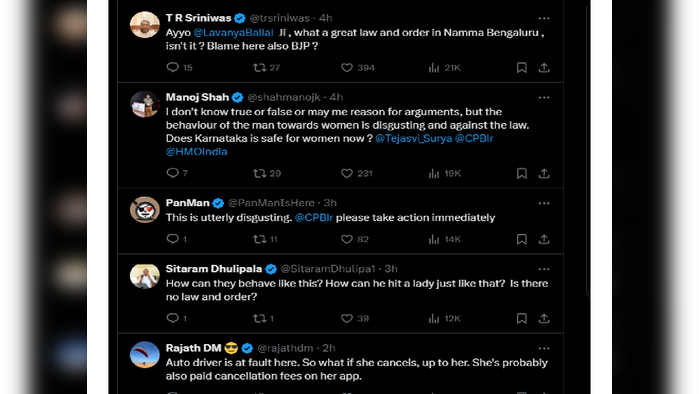The image size is (699, 394).
Task: Open the @CPBlr mention in PanMan's tweet
Action: pyautogui.click(x=314, y=218)
